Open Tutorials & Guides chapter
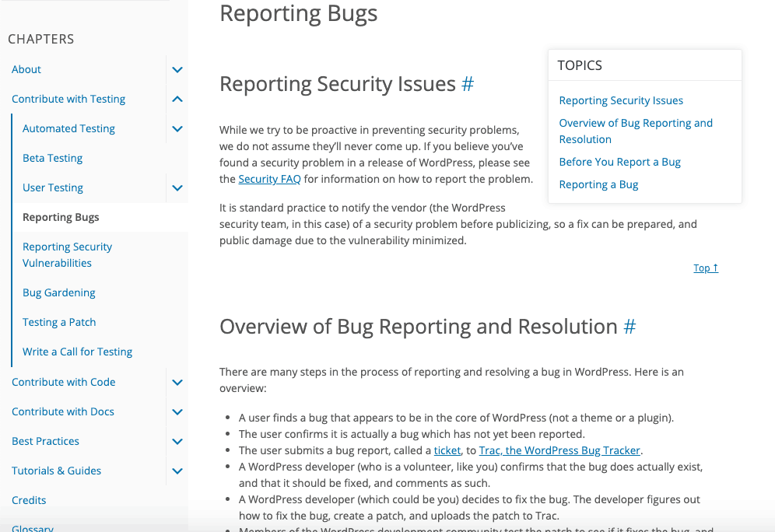 click(56, 471)
